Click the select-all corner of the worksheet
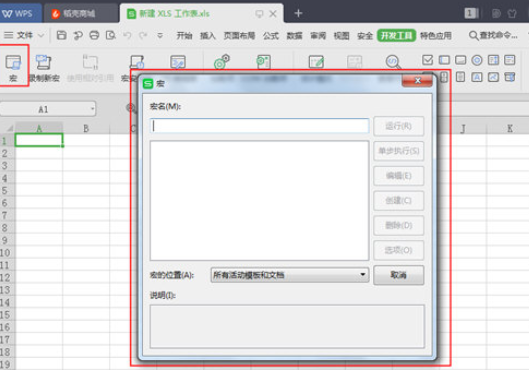This screenshot has height=370, width=529. [x=8, y=128]
